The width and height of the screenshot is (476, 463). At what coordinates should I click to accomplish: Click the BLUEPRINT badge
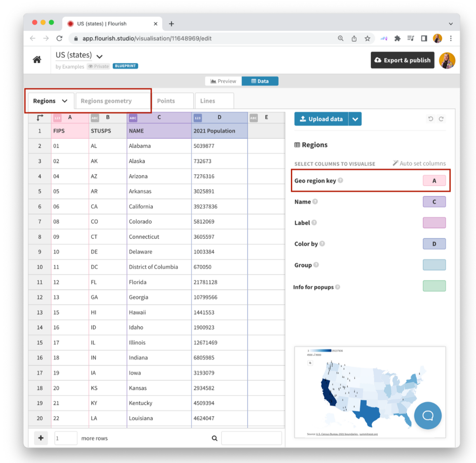(x=125, y=66)
